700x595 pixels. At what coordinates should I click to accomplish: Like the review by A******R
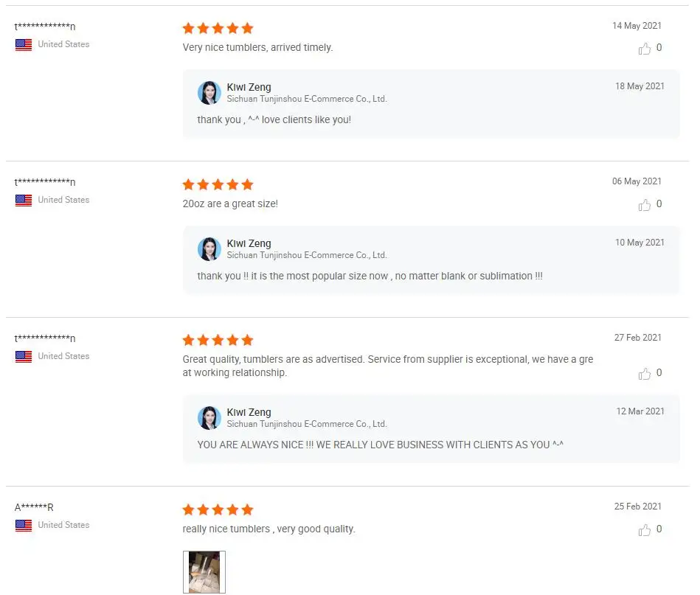645,530
